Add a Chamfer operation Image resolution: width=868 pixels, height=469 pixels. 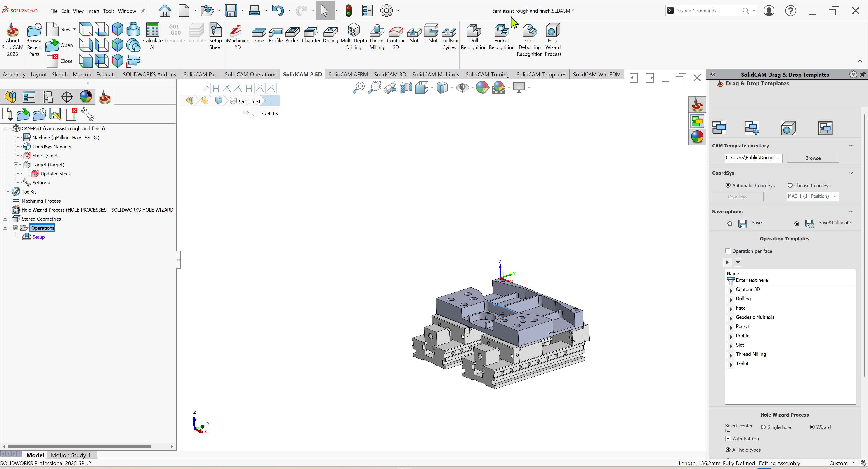tap(311, 35)
